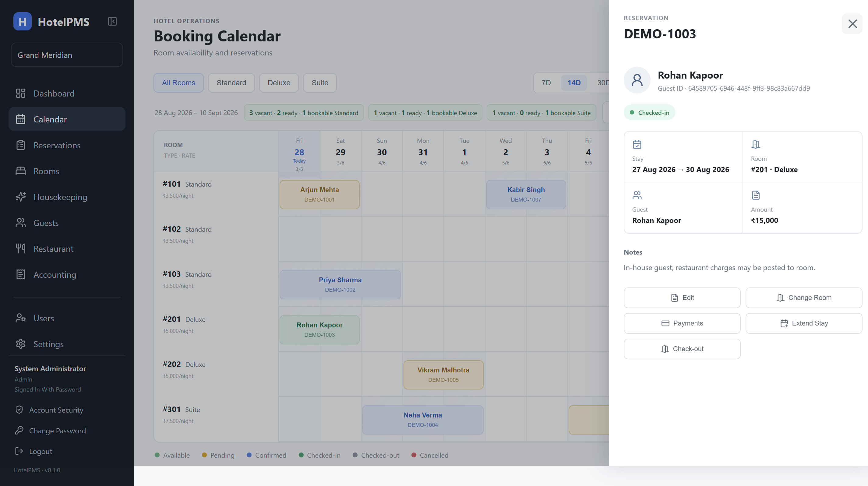The width and height of the screenshot is (868, 486).
Task: Open the Users management page
Action: [x=67, y=318]
